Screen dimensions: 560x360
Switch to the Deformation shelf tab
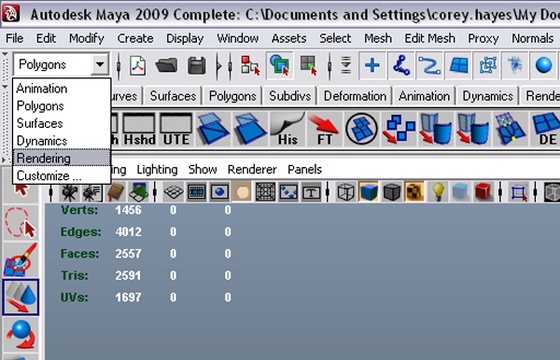point(355,96)
